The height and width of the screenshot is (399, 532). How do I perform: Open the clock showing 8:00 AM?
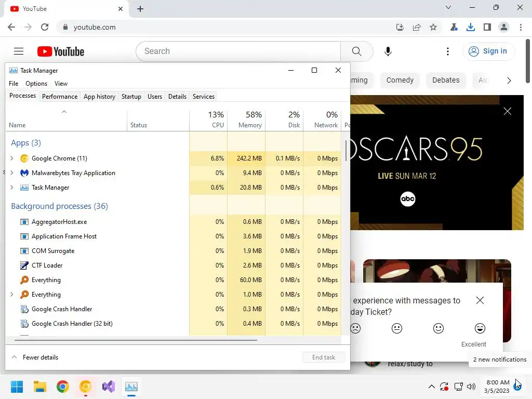tap(498, 387)
